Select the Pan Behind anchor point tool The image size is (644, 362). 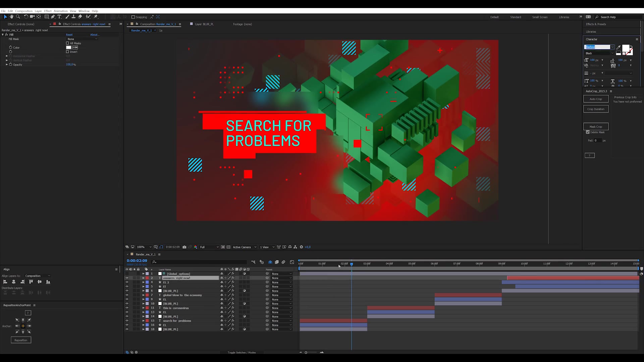click(x=39, y=17)
